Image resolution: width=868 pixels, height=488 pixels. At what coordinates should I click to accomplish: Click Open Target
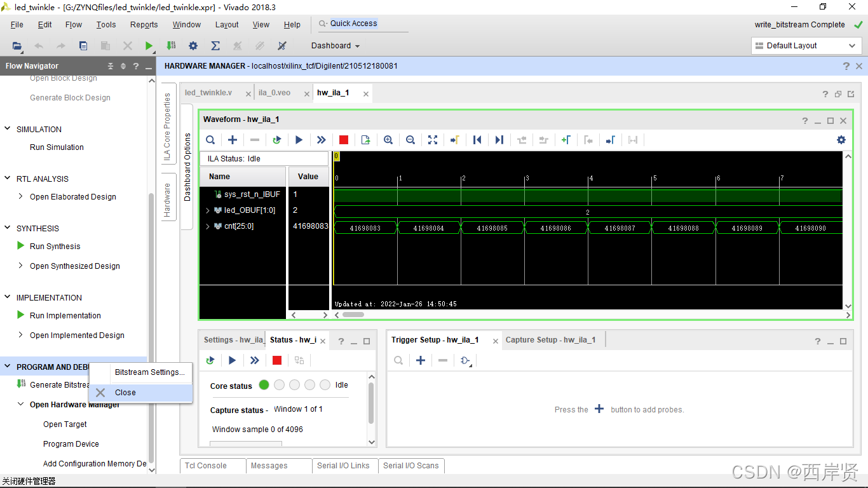click(x=65, y=424)
